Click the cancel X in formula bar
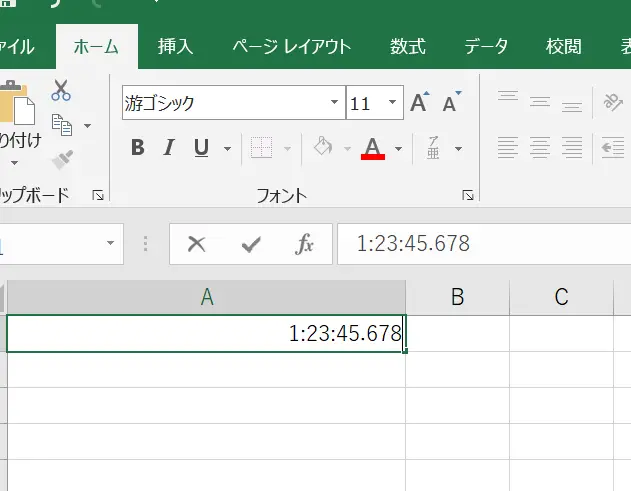631x491 pixels. pyautogui.click(x=197, y=244)
